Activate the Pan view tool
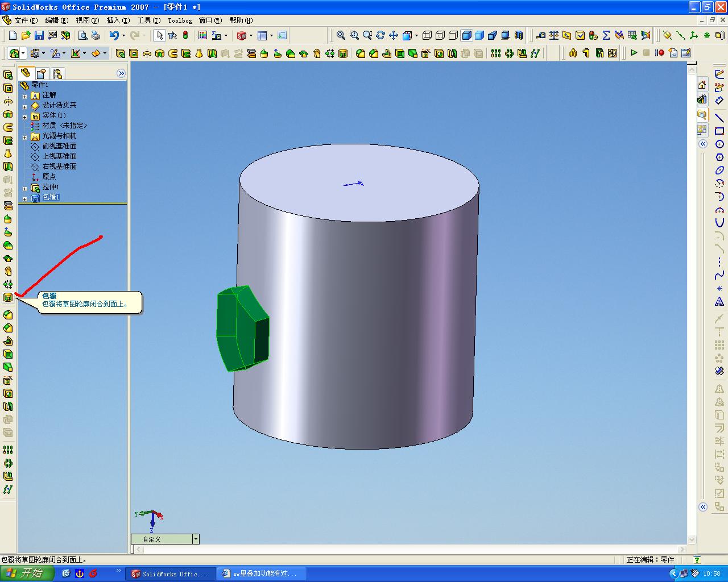 click(x=393, y=35)
